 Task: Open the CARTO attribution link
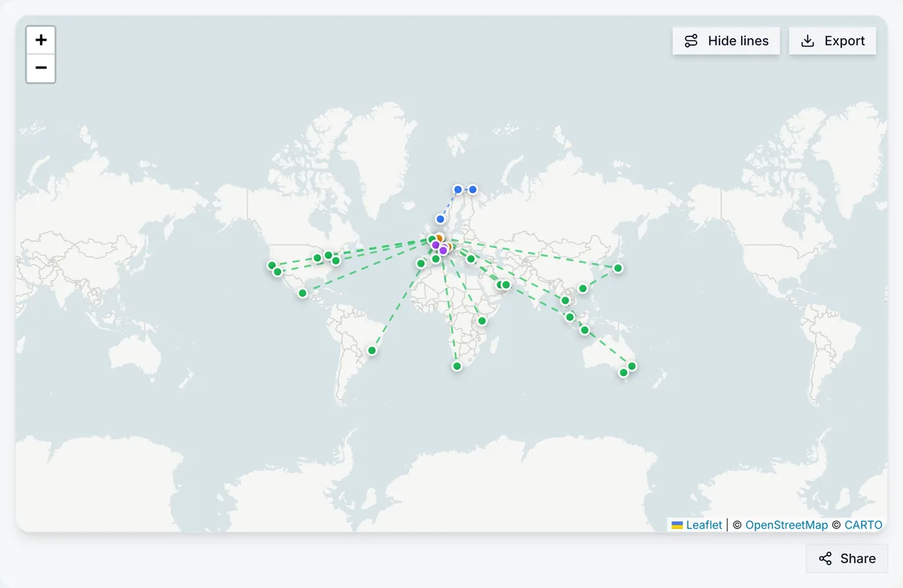pyautogui.click(x=863, y=525)
